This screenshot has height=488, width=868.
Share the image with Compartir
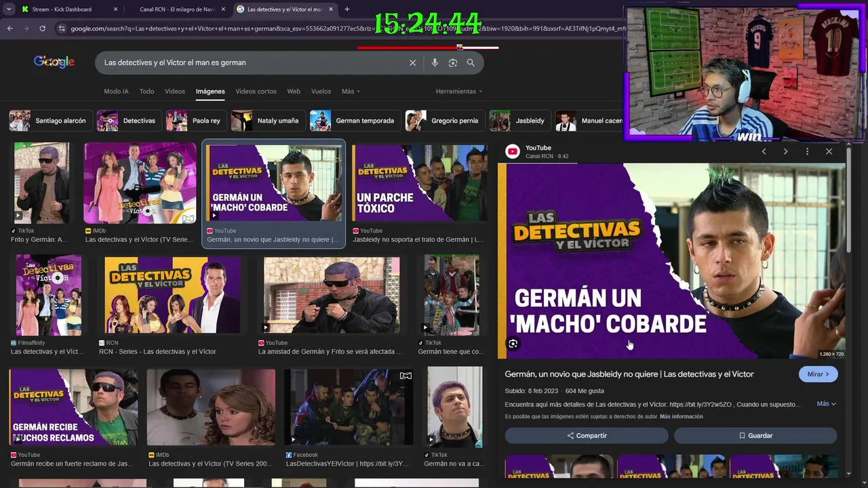click(x=587, y=436)
